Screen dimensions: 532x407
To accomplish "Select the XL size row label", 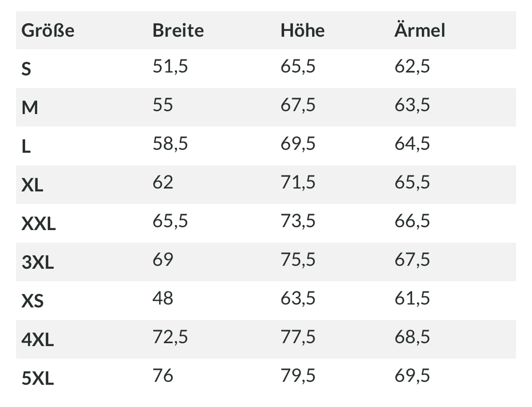I will point(32,185).
